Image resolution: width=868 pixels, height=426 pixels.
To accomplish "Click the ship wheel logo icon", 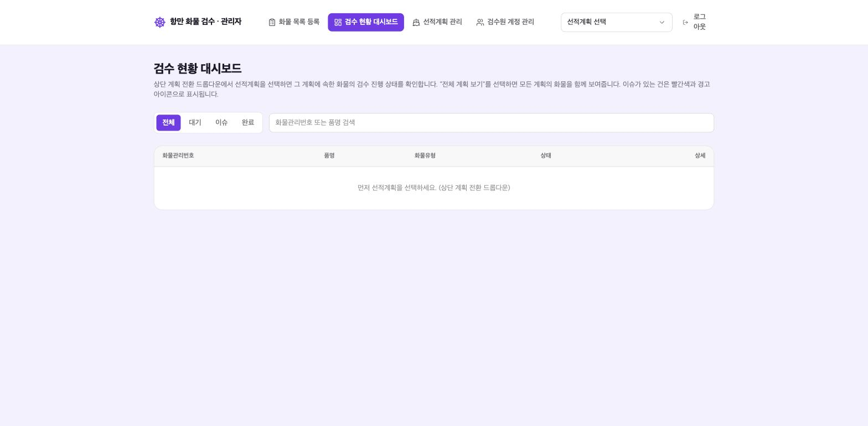I will point(159,22).
